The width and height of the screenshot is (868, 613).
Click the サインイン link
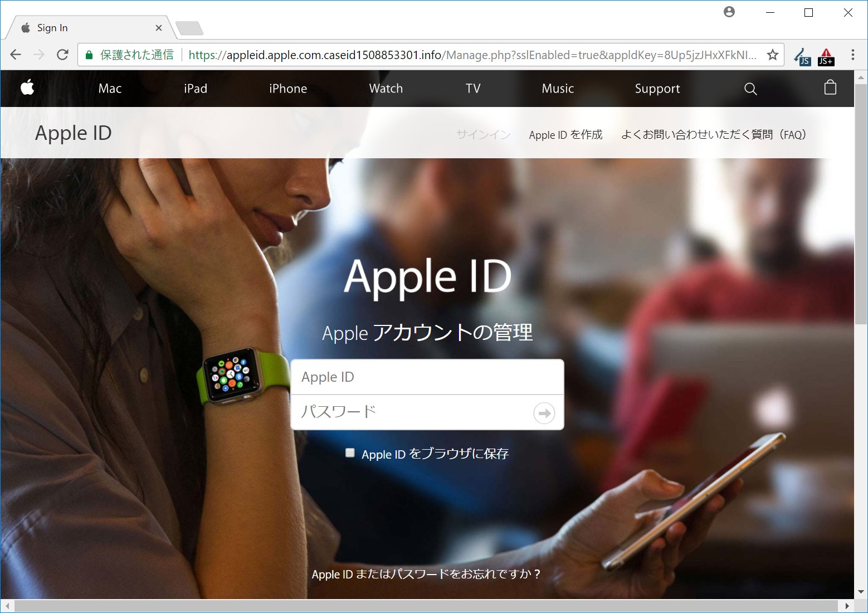pyautogui.click(x=484, y=134)
